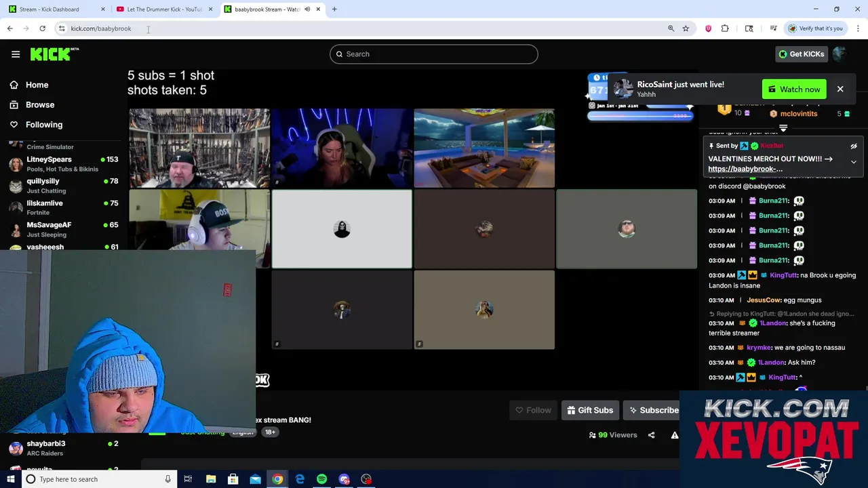This screenshot has height=488, width=868.
Task: Click JesusCow username in chat
Action: pos(764,300)
